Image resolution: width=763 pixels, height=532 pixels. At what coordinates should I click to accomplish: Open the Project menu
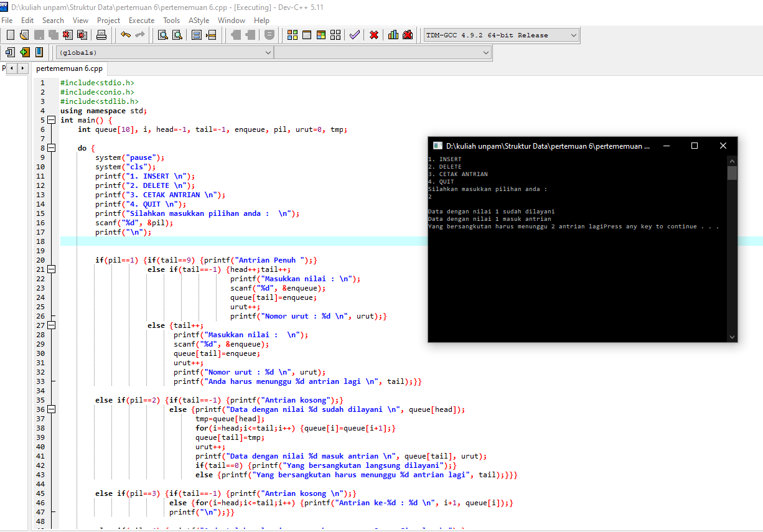[x=108, y=21]
